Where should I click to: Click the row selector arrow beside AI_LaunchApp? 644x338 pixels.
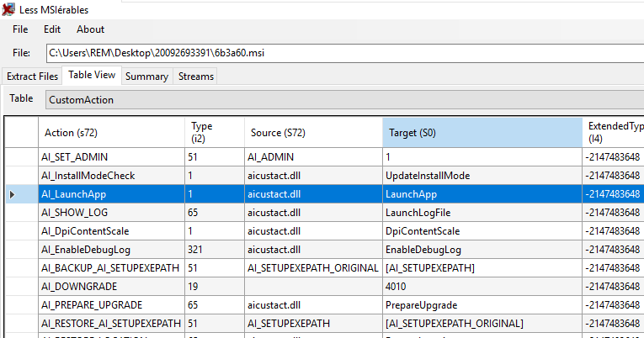coord(12,194)
